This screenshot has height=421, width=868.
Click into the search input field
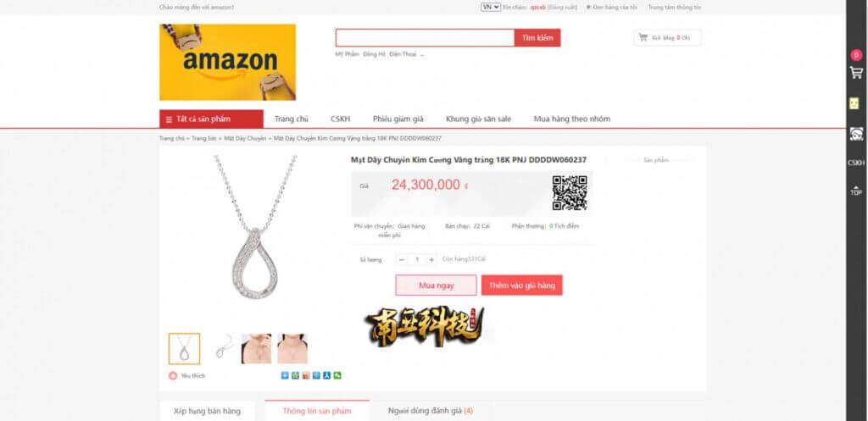point(426,37)
